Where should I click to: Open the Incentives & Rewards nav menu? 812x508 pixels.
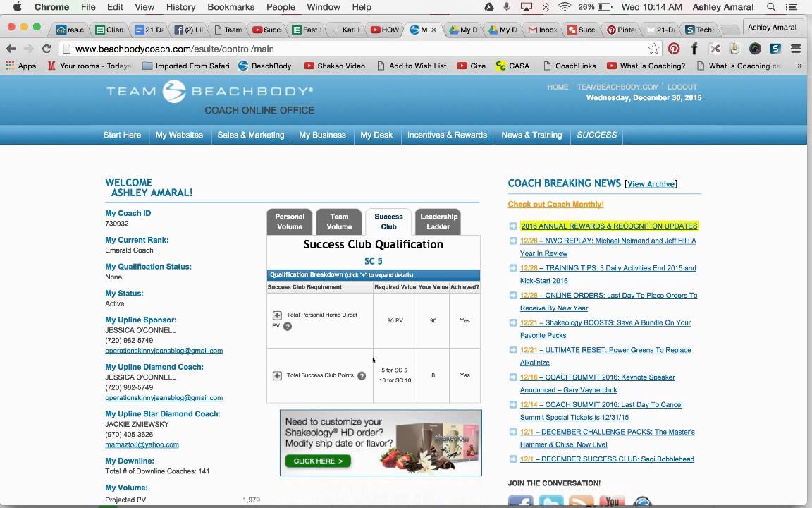(447, 135)
